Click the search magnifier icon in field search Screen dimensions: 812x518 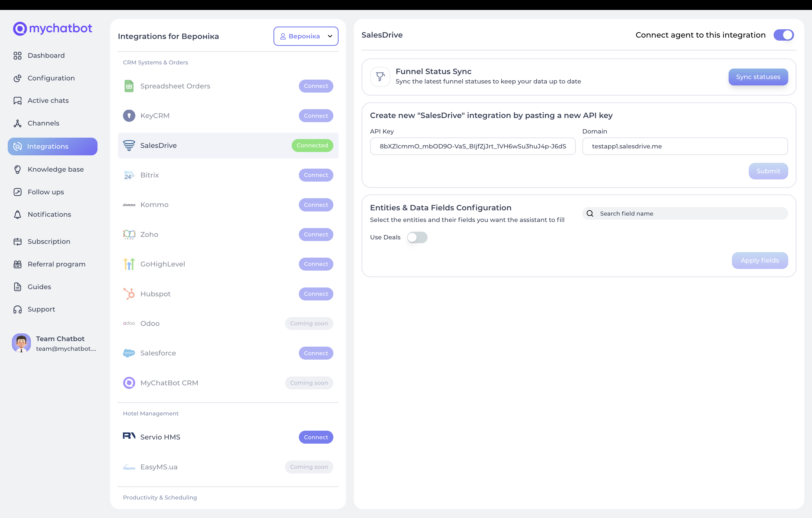pyautogui.click(x=590, y=214)
